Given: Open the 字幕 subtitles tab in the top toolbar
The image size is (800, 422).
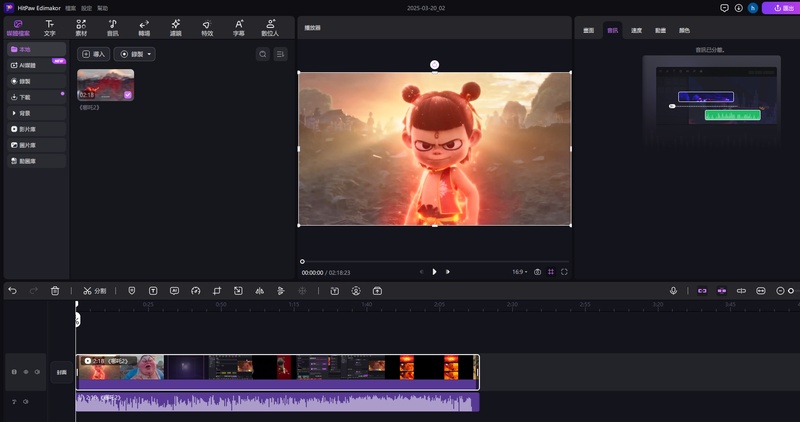Looking at the screenshot, I should click(x=238, y=27).
